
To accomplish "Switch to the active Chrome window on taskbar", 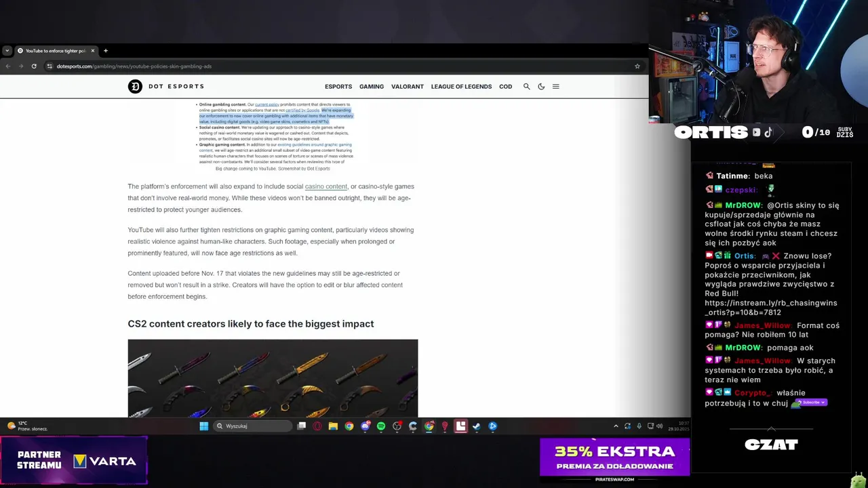I will tap(429, 426).
